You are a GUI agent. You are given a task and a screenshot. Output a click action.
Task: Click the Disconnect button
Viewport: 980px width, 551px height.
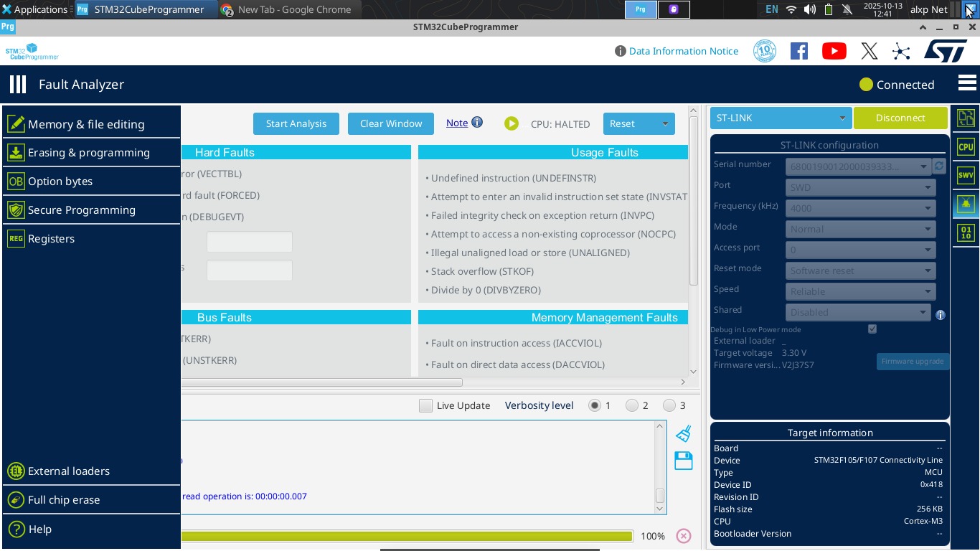click(x=900, y=118)
